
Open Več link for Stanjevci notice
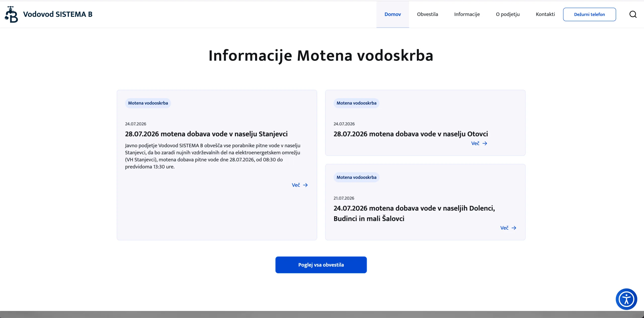[x=300, y=185]
